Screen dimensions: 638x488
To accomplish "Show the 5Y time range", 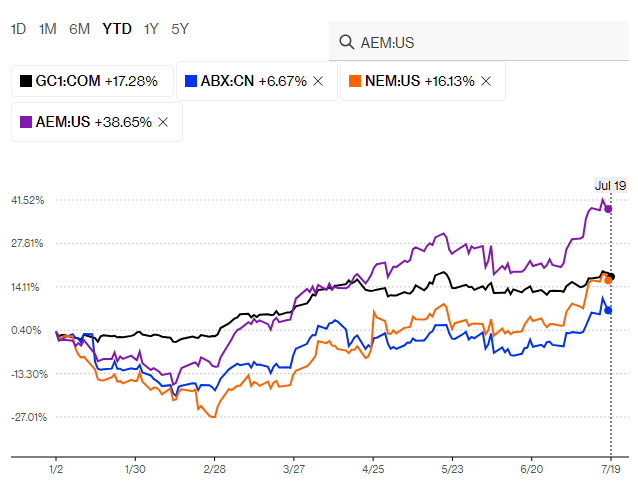I will pyautogui.click(x=180, y=29).
